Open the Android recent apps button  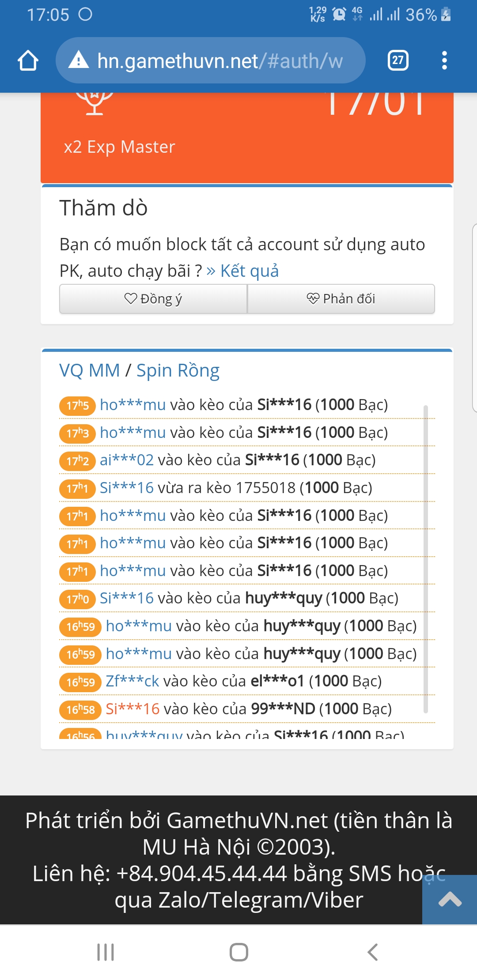(106, 952)
